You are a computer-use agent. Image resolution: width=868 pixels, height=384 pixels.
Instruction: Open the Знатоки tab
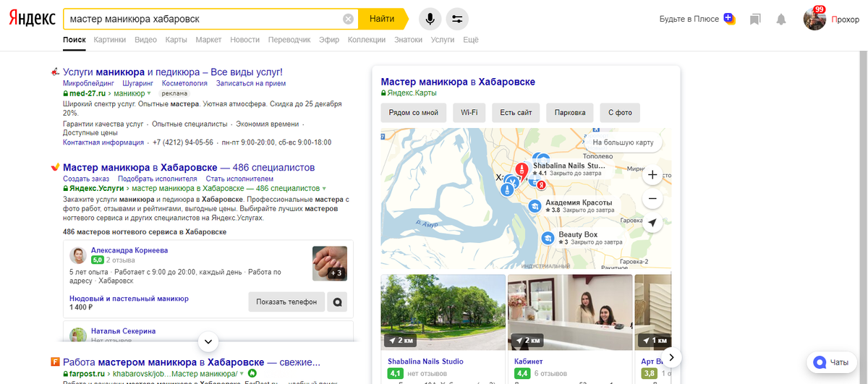pyautogui.click(x=409, y=40)
